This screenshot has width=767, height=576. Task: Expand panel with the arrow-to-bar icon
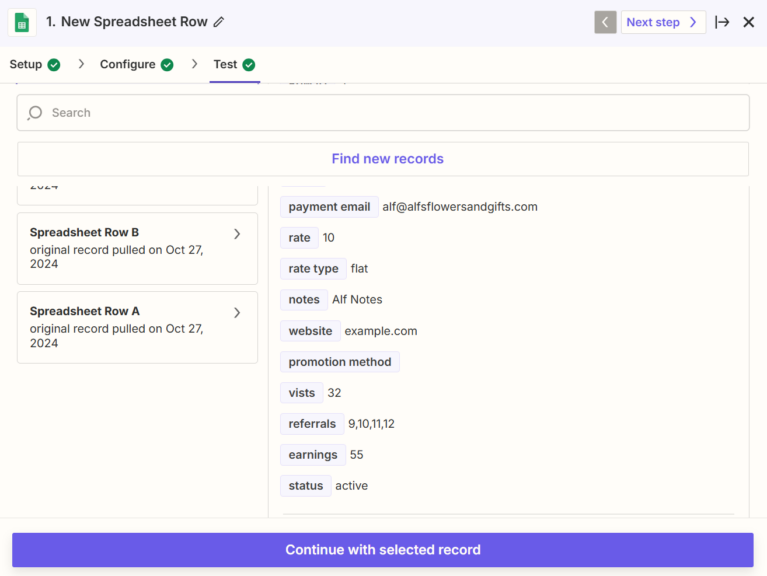click(722, 22)
